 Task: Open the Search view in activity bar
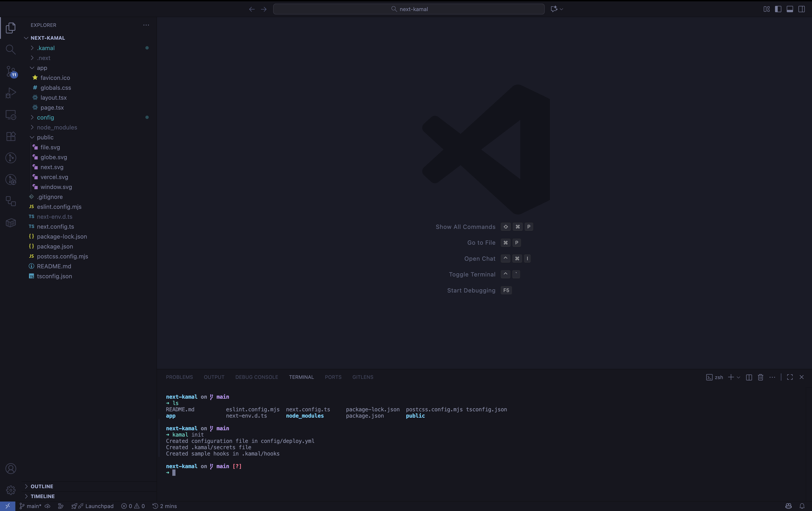(11, 50)
